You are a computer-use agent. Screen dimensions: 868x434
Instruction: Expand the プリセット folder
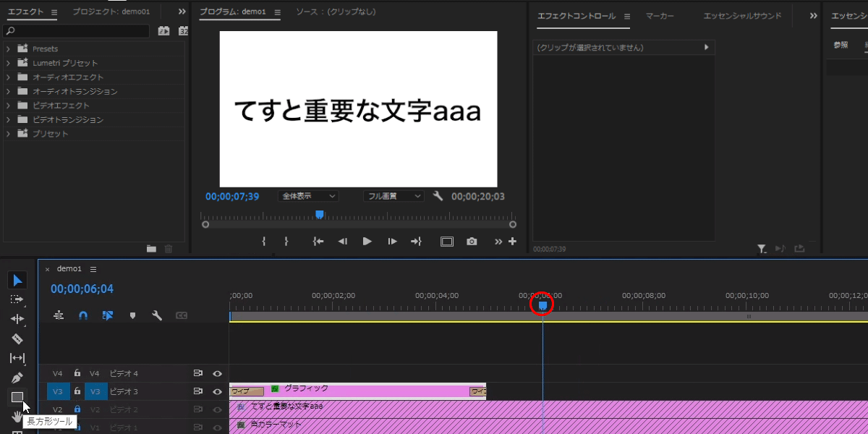(8, 134)
